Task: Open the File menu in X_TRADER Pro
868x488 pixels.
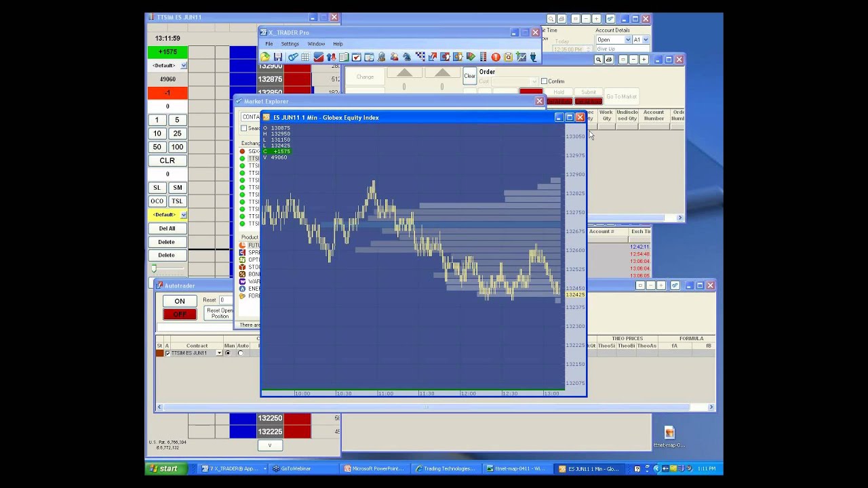Action: (269, 44)
